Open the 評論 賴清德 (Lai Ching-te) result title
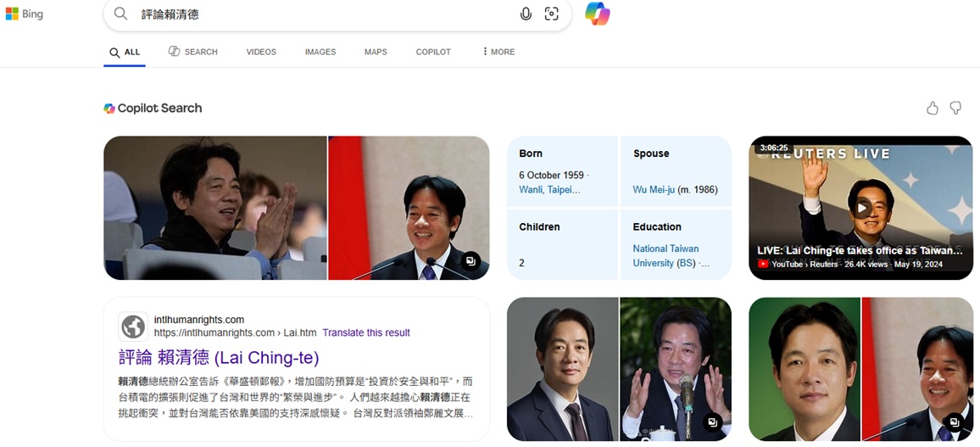 coord(219,357)
